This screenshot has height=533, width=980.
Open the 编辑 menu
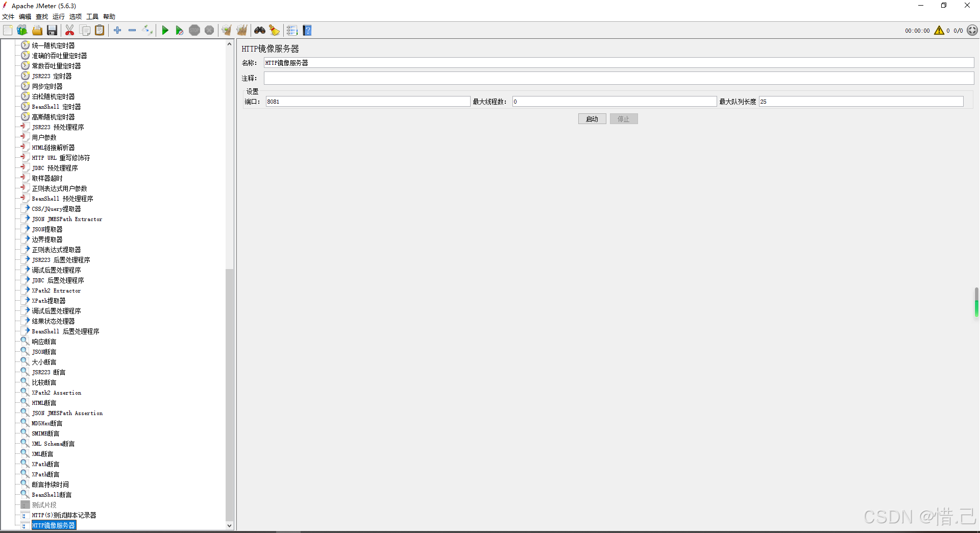point(25,17)
